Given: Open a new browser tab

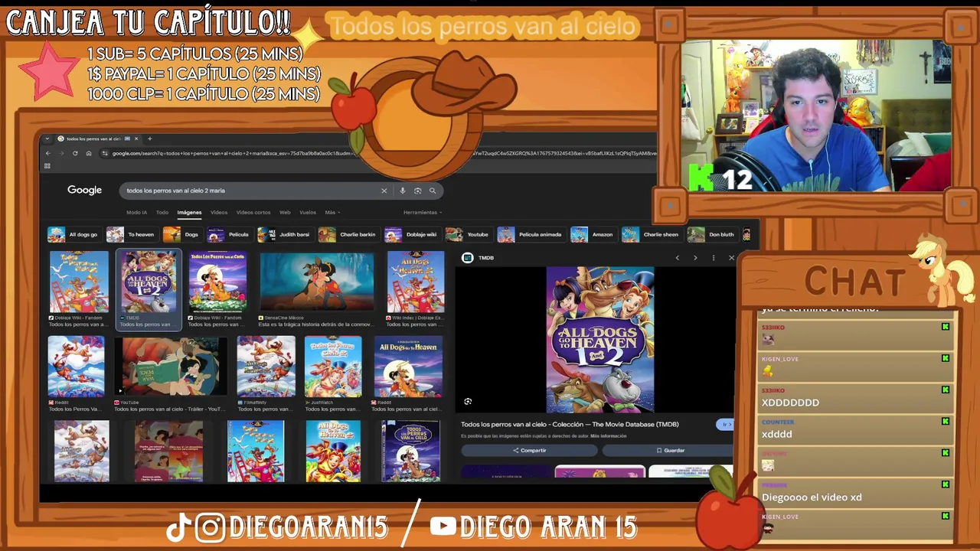Looking at the screenshot, I should click(149, 139).
